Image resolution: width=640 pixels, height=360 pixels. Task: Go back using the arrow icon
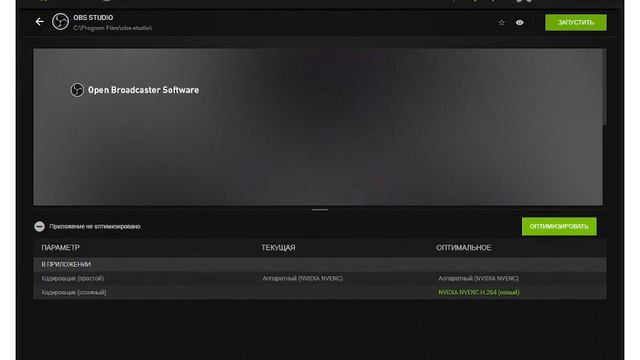coord(40,22)
